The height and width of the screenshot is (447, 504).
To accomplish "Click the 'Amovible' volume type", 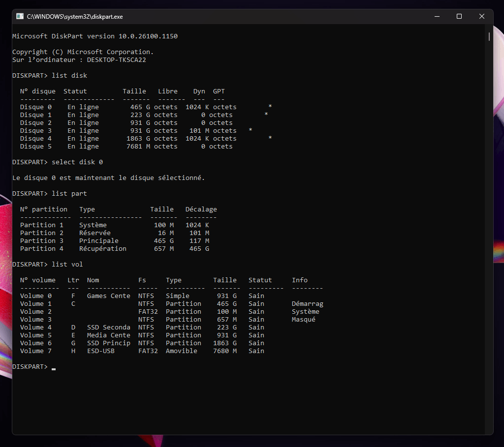I will pyautogui.click(x=182, y=351).
